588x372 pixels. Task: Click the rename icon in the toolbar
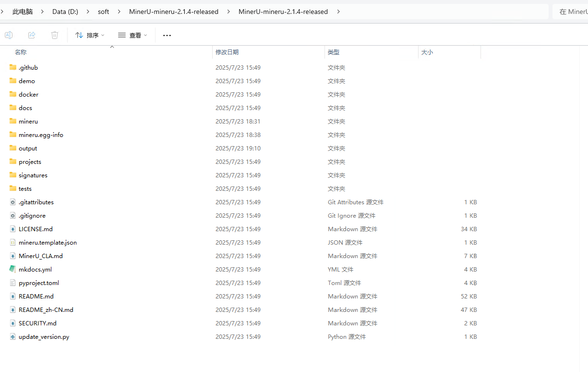[9, 35]
